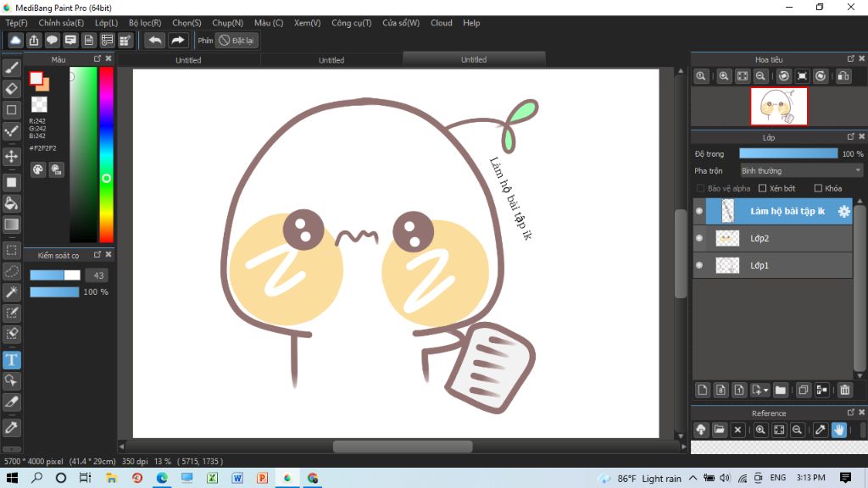Viewport: 868px width, 488px height.
Task: Click the Redo arrow button
Action: [178, 41]
